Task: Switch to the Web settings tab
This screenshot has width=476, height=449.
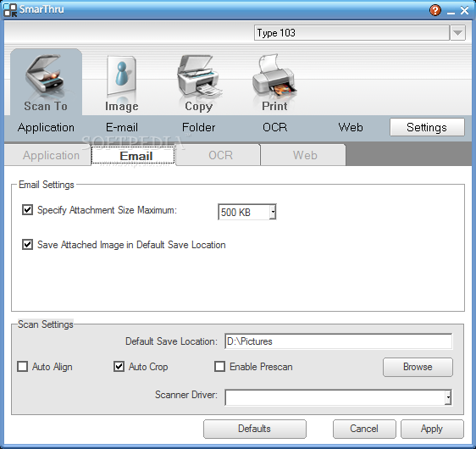Action: tap(303, 155)
